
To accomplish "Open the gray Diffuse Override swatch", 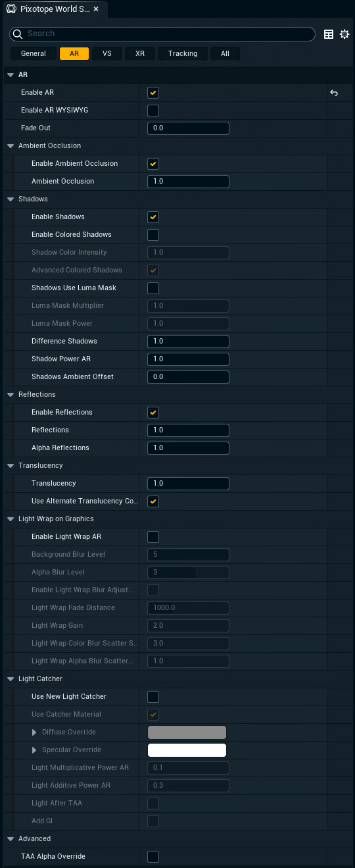I will (x=187, y=732).
